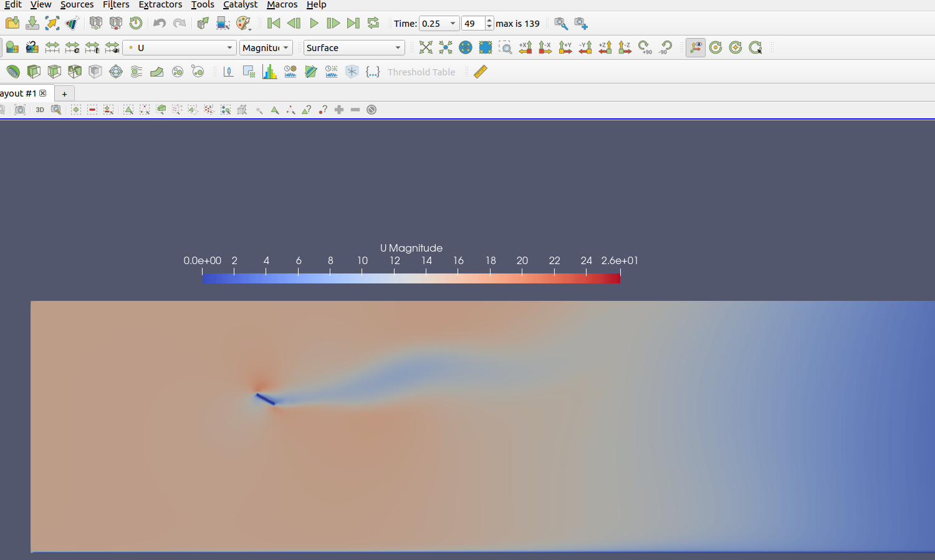935x560 pixels.
Task: Toggle orientation axes visibility
Action: pos(695,47)
